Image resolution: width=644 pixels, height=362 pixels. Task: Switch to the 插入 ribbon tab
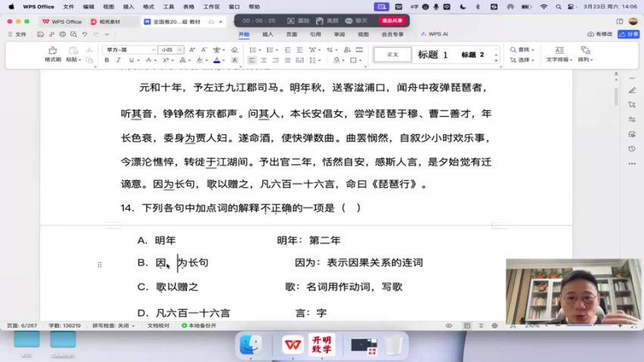pos(268,34)
